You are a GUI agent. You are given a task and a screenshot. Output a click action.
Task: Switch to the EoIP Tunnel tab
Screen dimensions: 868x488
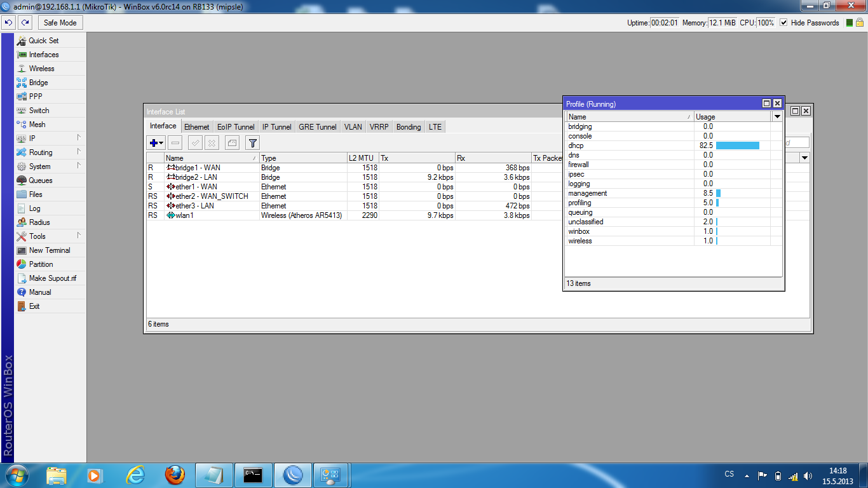tap(236, 127)
